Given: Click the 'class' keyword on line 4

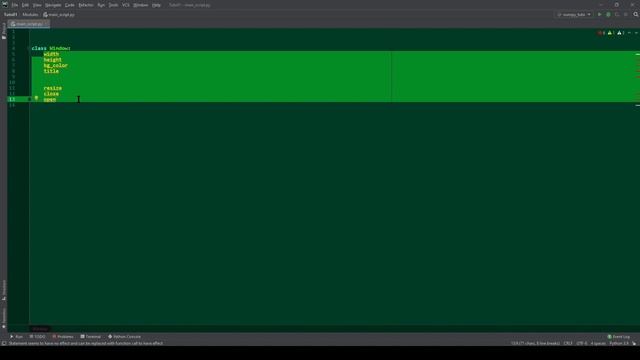Looking at the screenshot, I should [x=39, y=48].
